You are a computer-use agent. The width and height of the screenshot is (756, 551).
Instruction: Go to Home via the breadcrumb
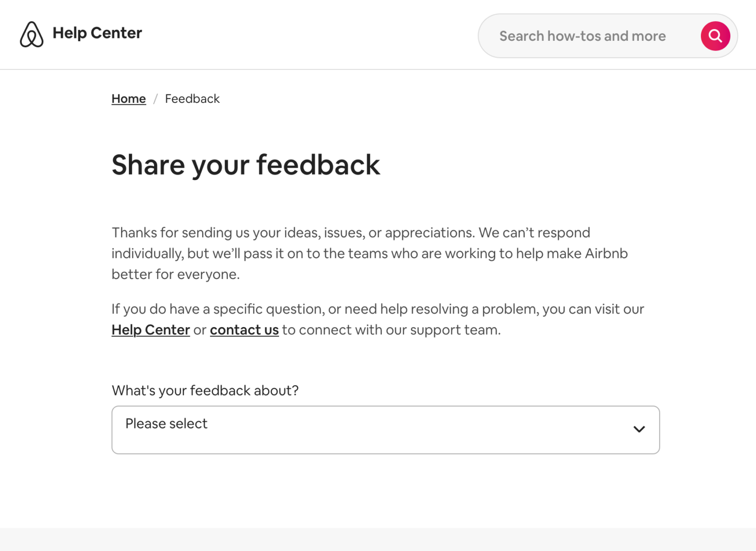(x=128, y=99)
